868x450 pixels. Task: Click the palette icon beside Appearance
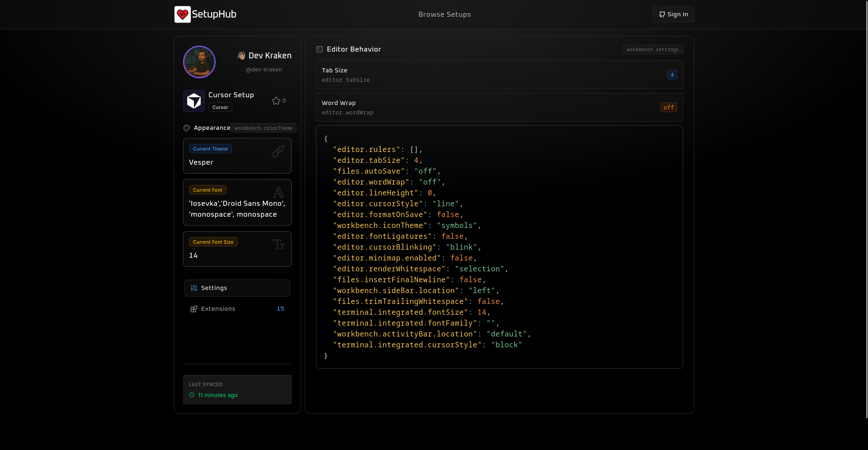click(x=186, y=128)
